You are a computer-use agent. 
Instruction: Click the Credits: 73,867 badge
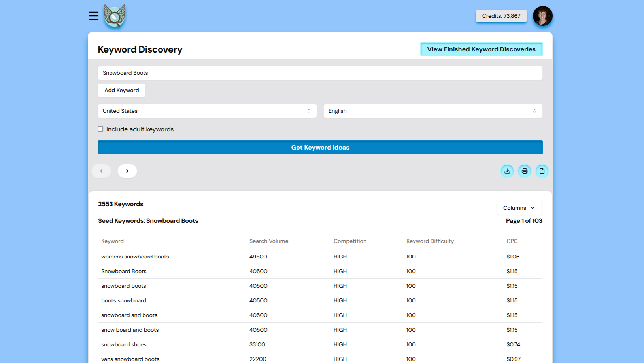[x=501, y=16]
